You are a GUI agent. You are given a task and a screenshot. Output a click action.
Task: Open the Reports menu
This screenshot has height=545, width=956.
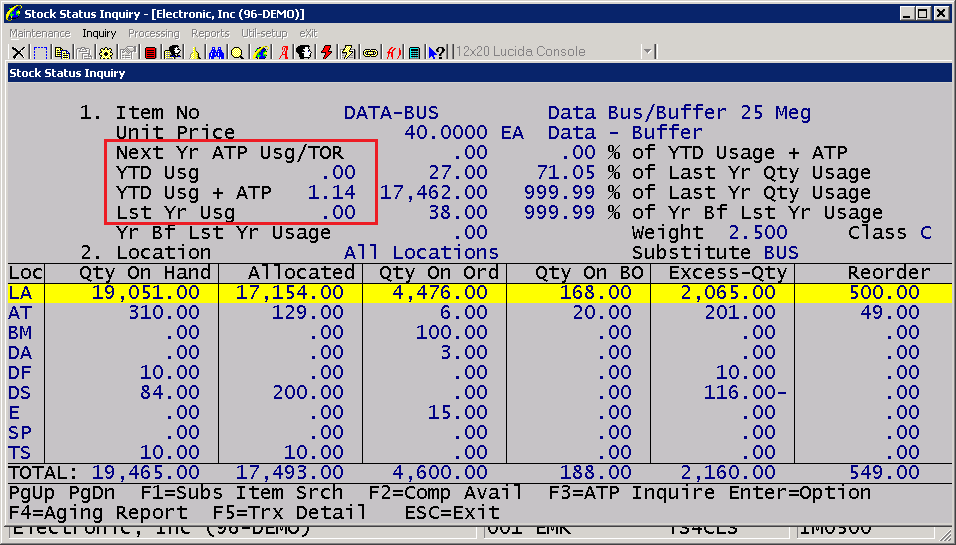pyautogui.click(x=210, y=33)
